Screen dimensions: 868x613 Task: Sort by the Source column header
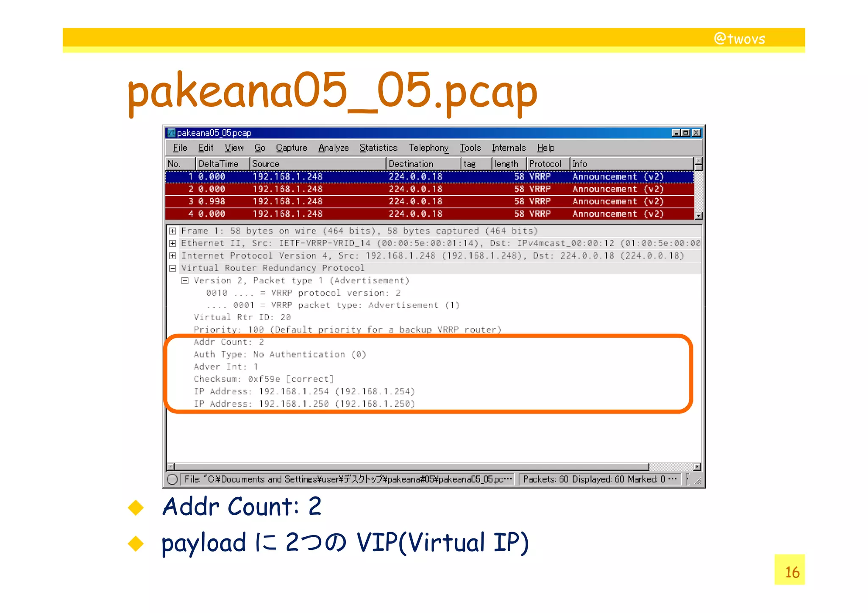318,164
